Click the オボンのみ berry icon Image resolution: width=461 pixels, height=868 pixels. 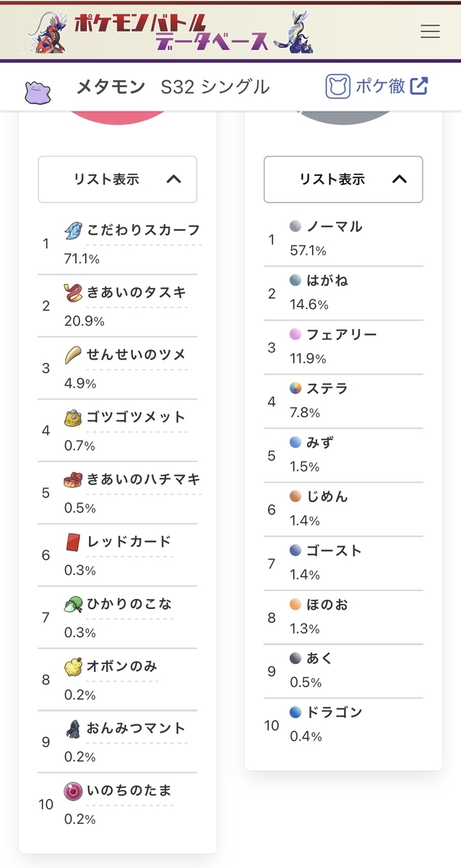coord(74,666)
